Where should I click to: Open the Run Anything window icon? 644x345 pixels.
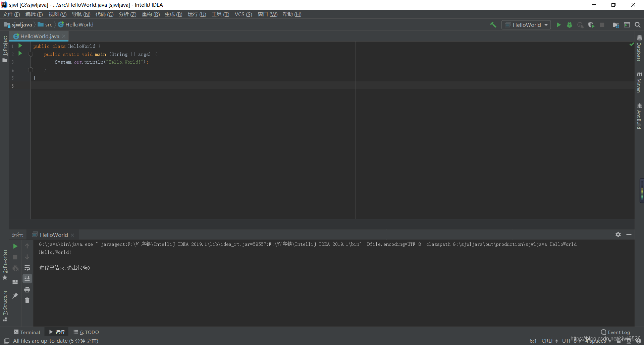pos(627,25)
